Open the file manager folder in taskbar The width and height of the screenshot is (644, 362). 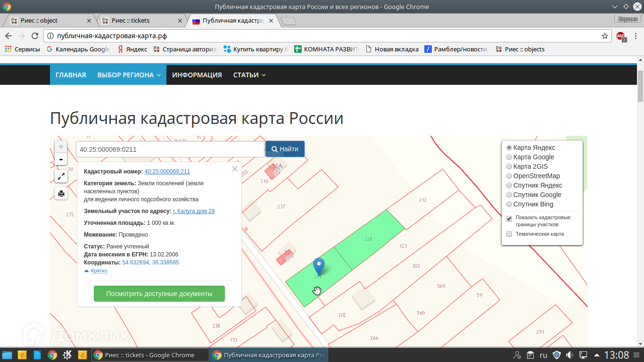[7, 355]
